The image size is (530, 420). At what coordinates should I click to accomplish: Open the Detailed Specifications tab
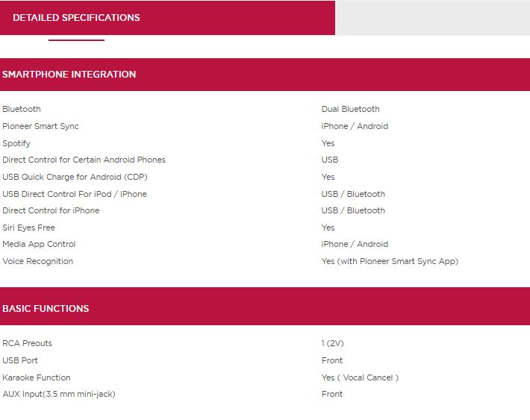pyautogui.click(x=76, y=18)
